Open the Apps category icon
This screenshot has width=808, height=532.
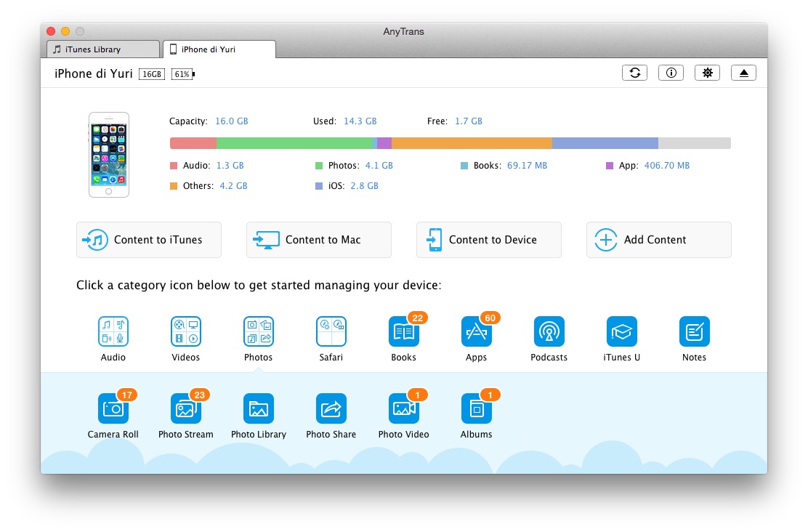click(477, 331)
